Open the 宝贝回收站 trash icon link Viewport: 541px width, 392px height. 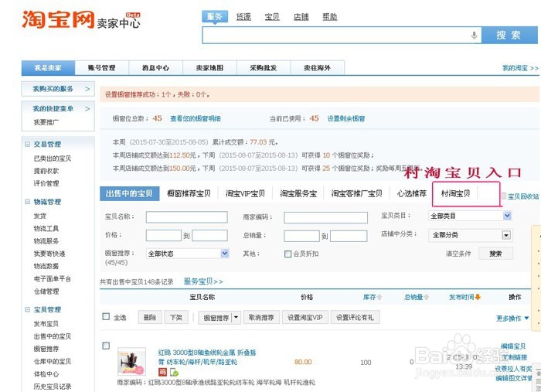pyautogui.click(x=504, y=196)
